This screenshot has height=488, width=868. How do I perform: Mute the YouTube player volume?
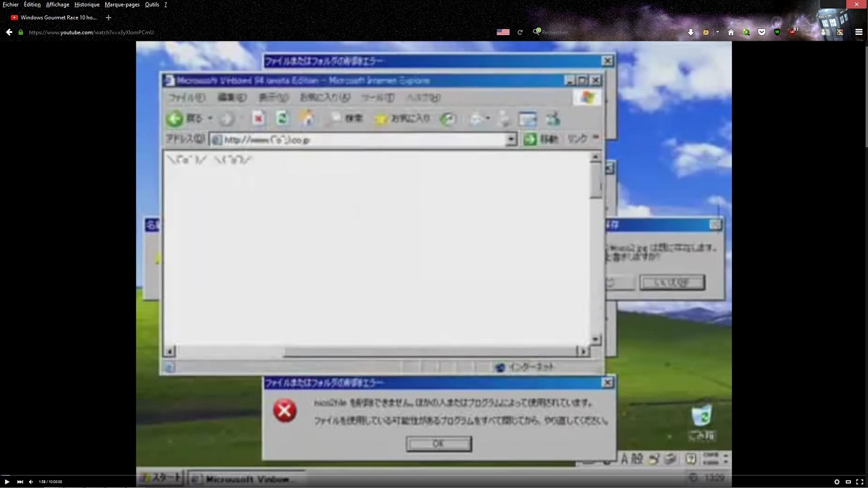(x=30, y=482)
